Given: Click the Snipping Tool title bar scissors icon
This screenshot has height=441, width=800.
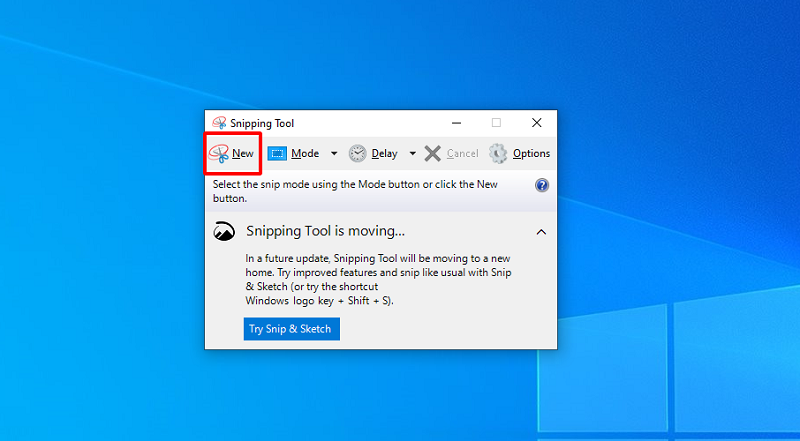Looking at the screenshot, I should click(219, 123).
